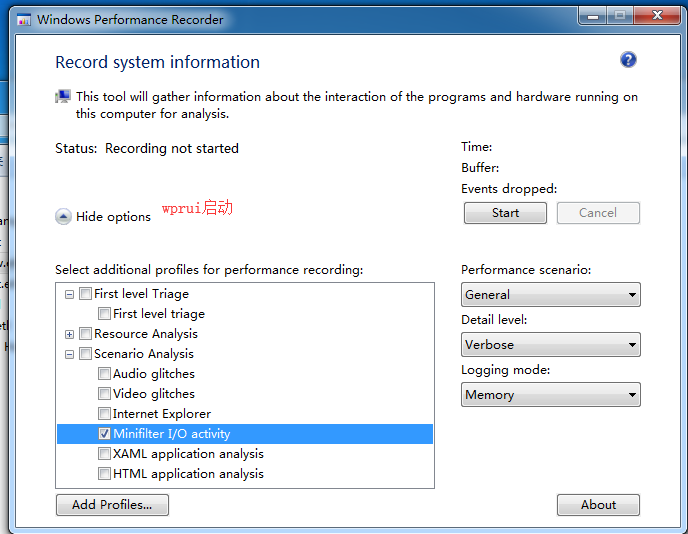This screenshot has width=688, height=534.
Task: Click the Windows Performance Recorder title bar icon
Action: coord(24,20)
